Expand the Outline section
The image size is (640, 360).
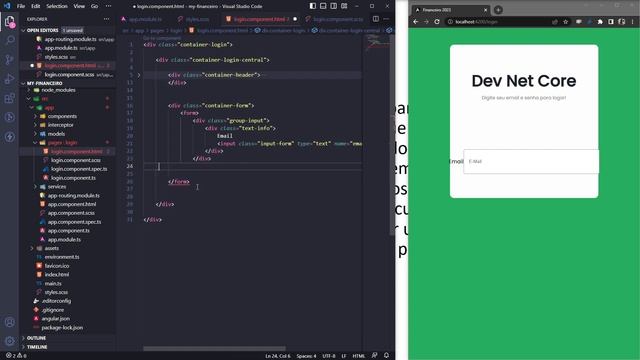tap(36, 338)
